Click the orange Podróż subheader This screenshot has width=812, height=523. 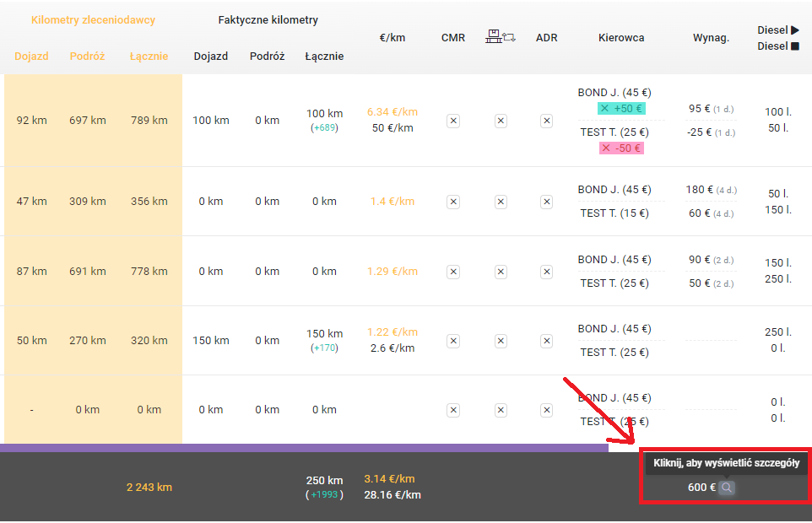pyautogui.click(x=88, y=56)
